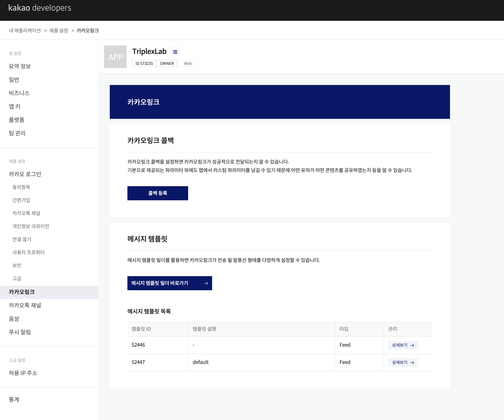
Task: Click arrow icon on message template builder button
Action: (x=206, y=283)
